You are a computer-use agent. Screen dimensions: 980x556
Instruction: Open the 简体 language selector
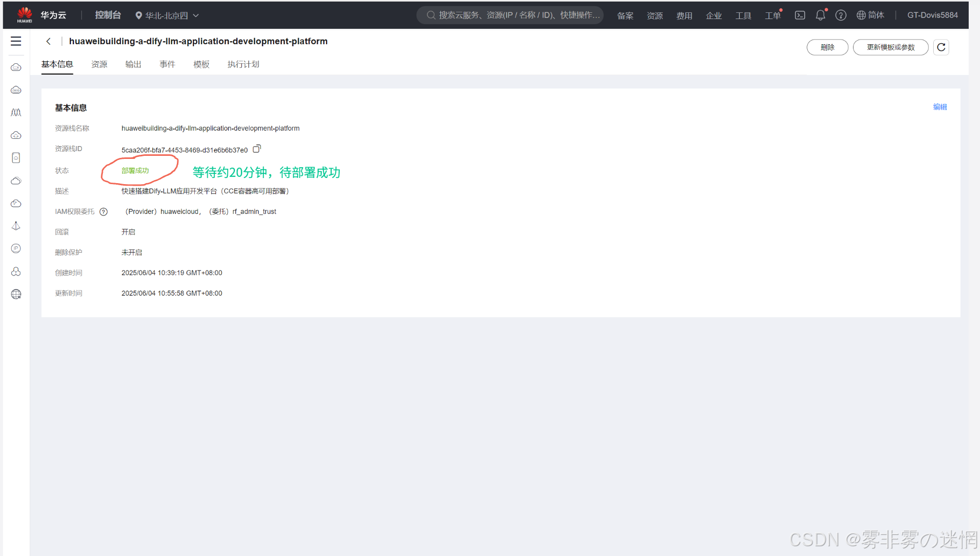[x=870, y=15]
